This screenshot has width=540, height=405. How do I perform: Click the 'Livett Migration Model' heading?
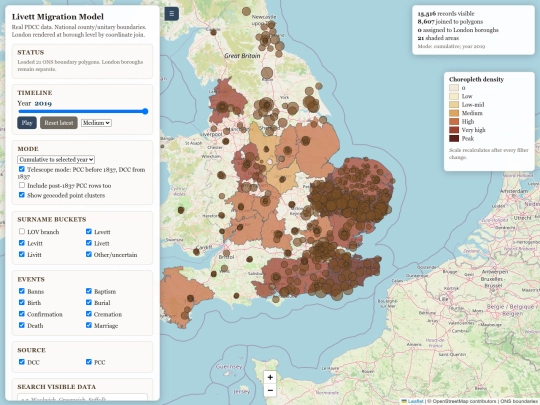pyautogui.click(x=58, y=17)
